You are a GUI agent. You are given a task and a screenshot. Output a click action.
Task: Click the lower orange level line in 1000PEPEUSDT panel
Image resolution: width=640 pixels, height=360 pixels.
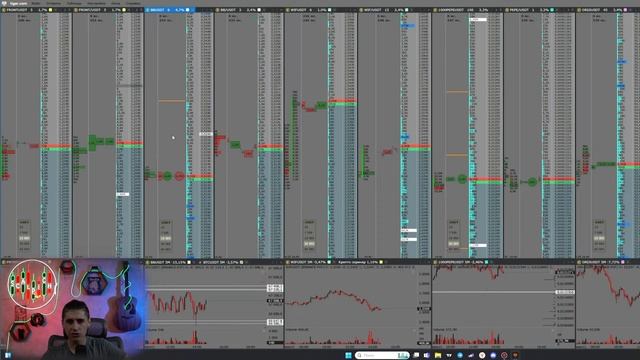click(x=457, y=155)
